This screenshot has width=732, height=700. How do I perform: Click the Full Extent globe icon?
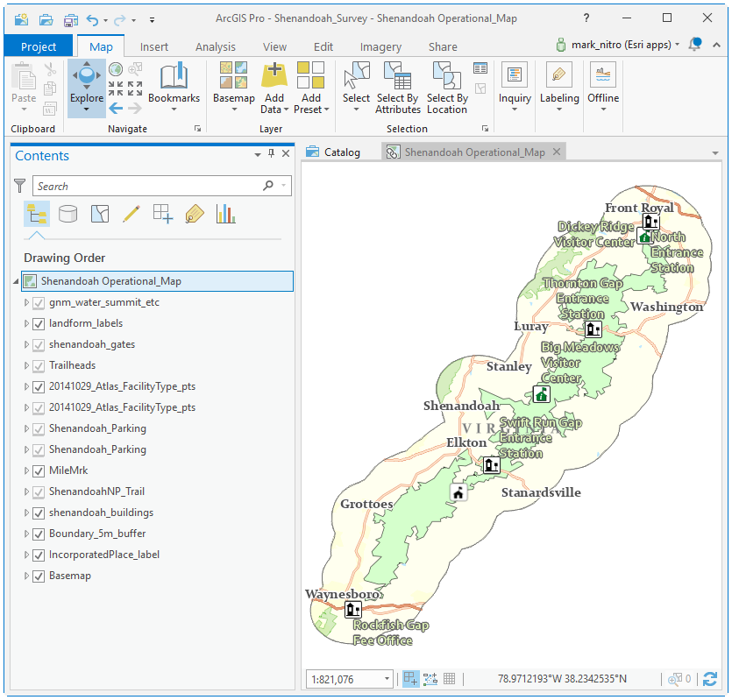pyautogui.click(x=116, y=69)
